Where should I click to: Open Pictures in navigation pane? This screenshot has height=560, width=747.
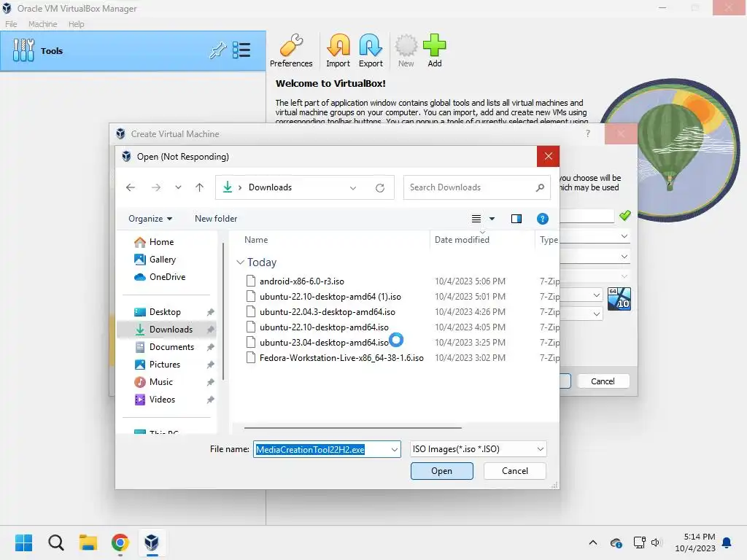point(165,365)
